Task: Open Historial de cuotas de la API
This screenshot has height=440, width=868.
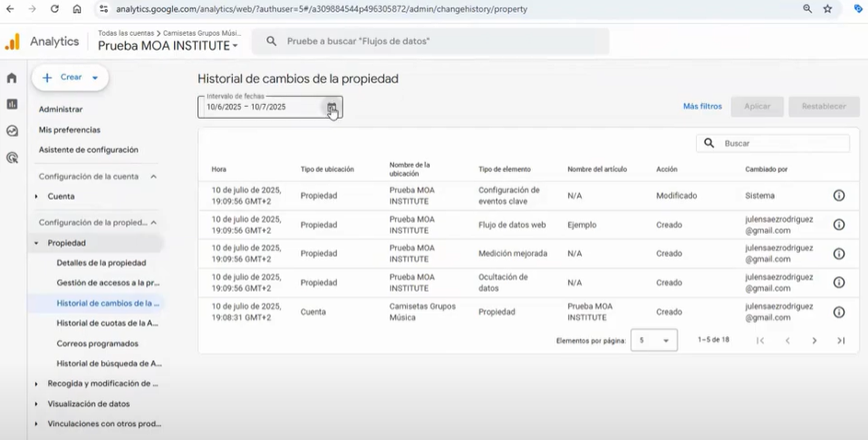Action: 108,323
